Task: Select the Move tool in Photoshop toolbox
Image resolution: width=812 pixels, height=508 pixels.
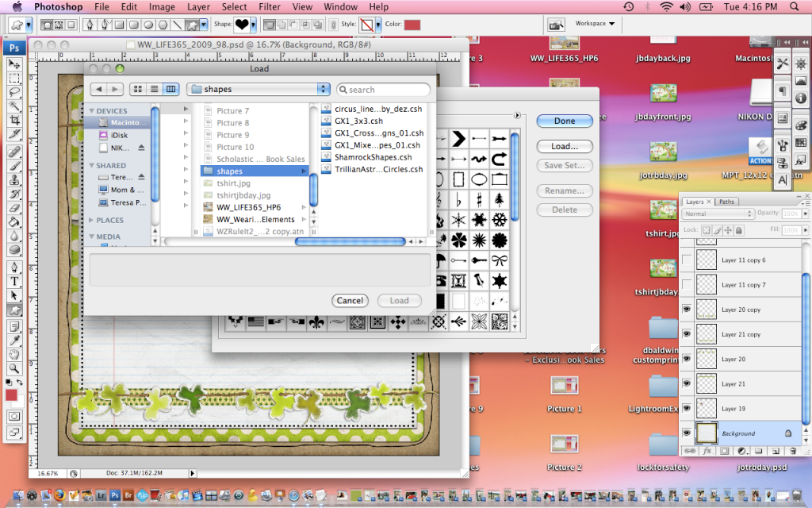Action: point(14,64)
